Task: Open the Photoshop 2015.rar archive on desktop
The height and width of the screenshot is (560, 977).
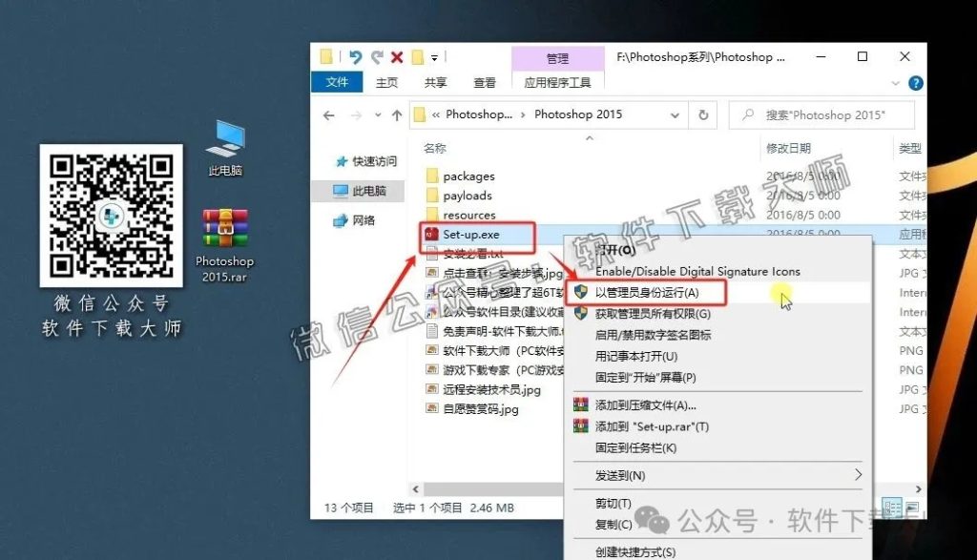Action: pyautogui.click(x=223, y=227)
